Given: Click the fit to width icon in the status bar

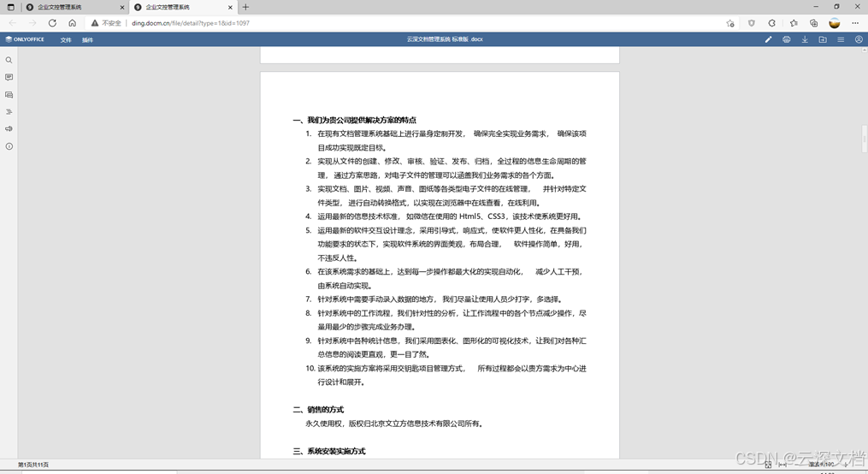Looking at the screenshot, I should coord(782,465).
